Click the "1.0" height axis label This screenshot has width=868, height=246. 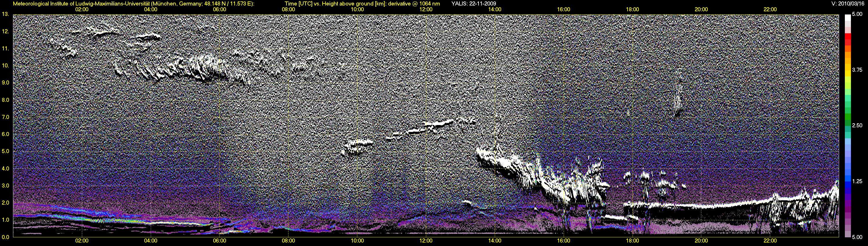[5, 220]
